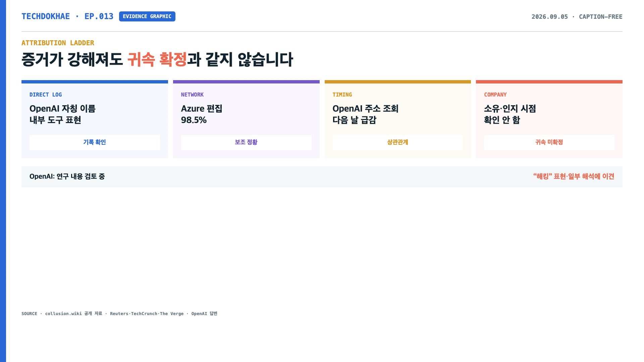Click the DIRECT LOG card label
This screenshot has width=644, height=362.
(46, 95)
